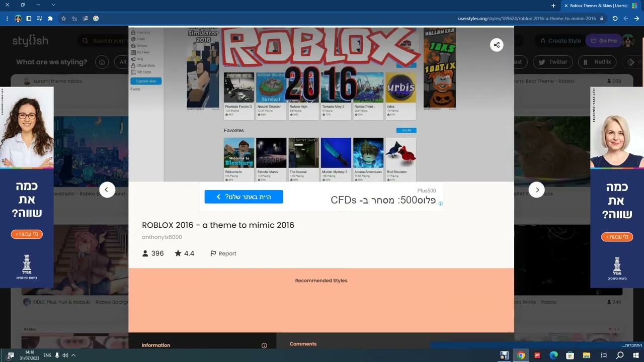Click the left side ad orange button
Image resolution: width=644 pixels, height=362 pixels.
tap(27, 234)
